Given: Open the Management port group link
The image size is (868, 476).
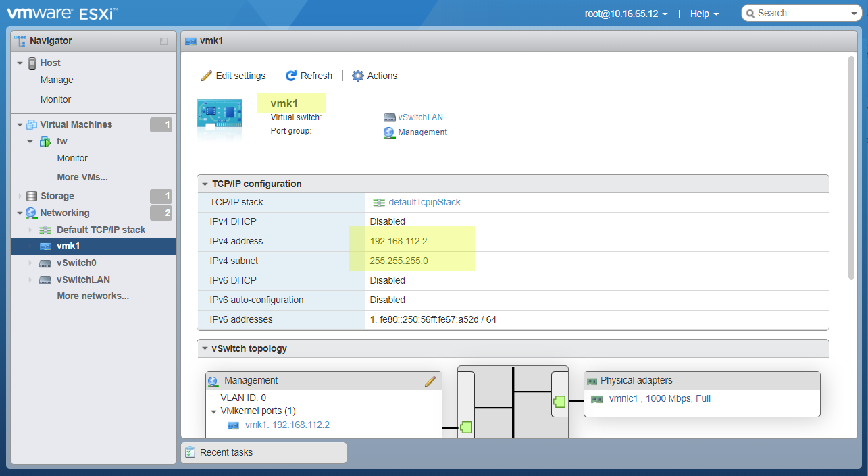Looking at the screenshot, I should [x=423, y=132].
